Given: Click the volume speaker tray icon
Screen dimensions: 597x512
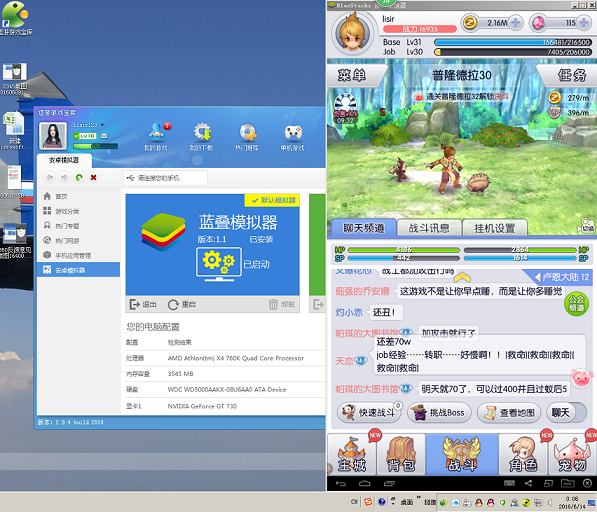Looking at the screenshot, I should (550, 503).
